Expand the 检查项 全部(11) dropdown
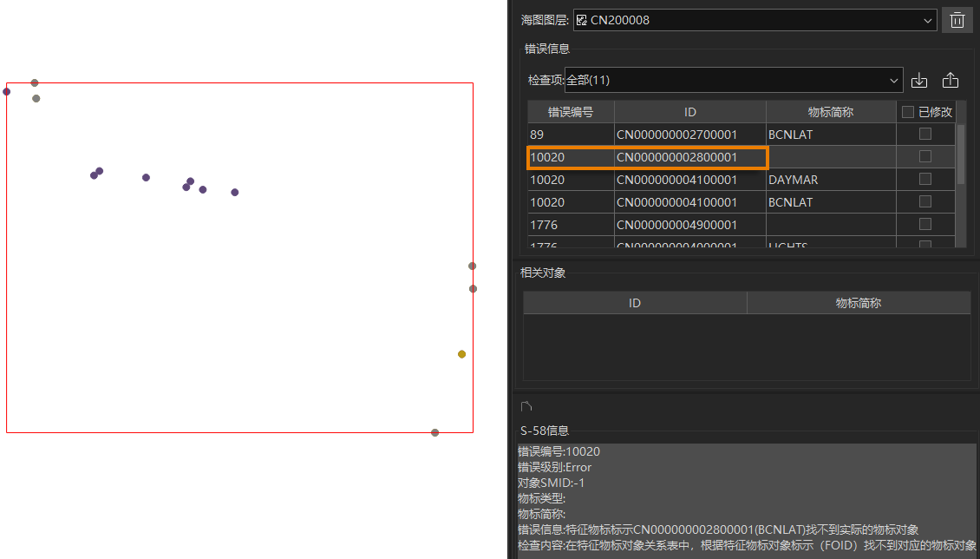980x559 pixels. [x=894, y=81]
